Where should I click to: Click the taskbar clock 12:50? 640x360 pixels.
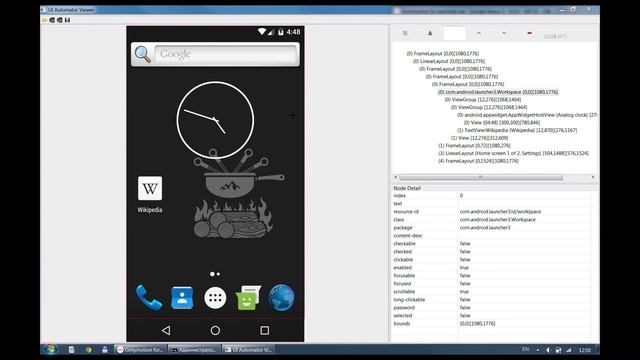coord(585,350)
